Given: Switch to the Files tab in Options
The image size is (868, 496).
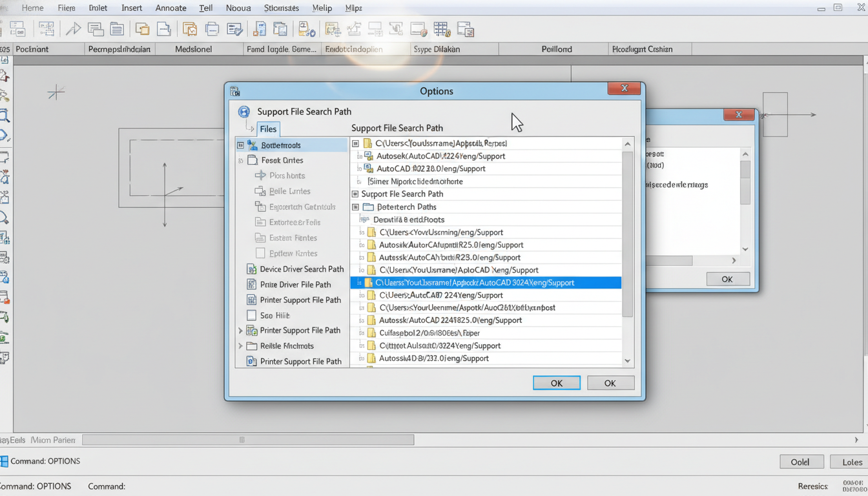Looking at the screenshot, I should click(267, 129).
